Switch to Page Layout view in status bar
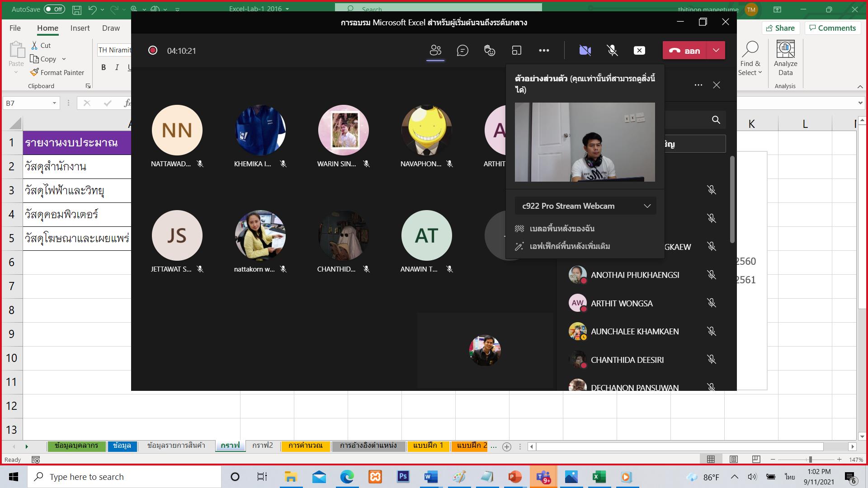Viewport: 868px width, 488px height. point(733,460)
